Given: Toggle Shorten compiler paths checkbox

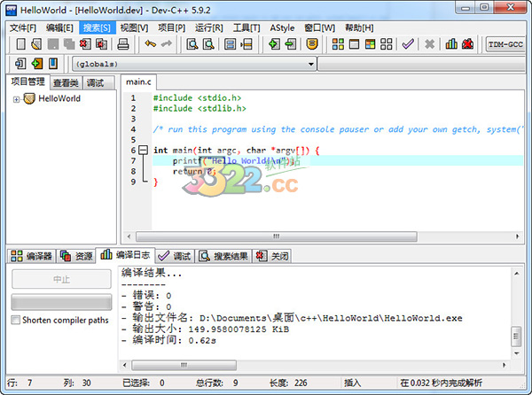Looking at the screenshot, I should [x=16, y=320].
